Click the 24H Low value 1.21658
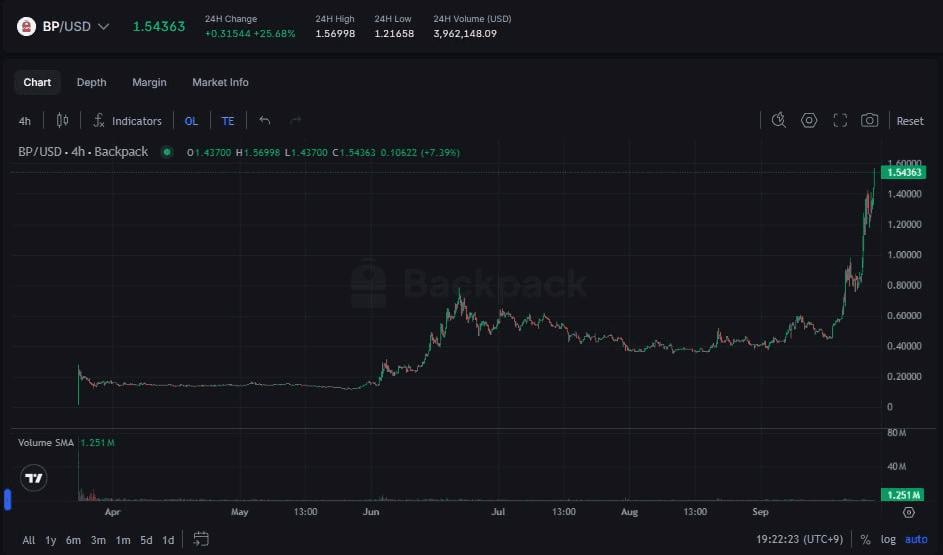Viewport: 943px width, 555px height. [x=394, y=34]
